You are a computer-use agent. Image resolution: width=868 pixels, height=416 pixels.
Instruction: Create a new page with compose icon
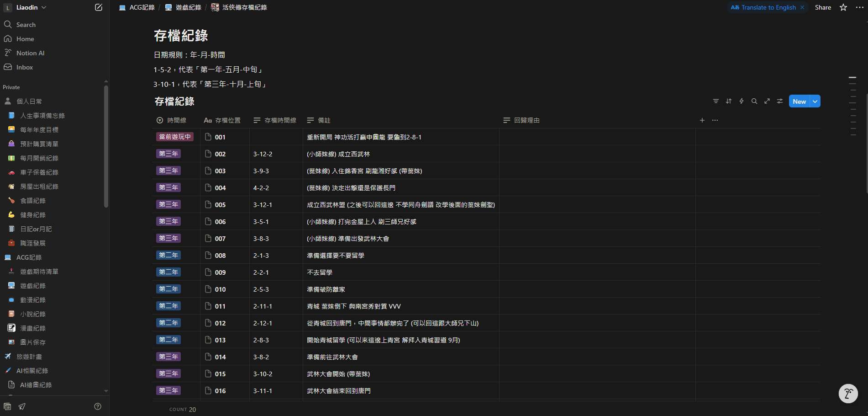(x=98, y=7)
